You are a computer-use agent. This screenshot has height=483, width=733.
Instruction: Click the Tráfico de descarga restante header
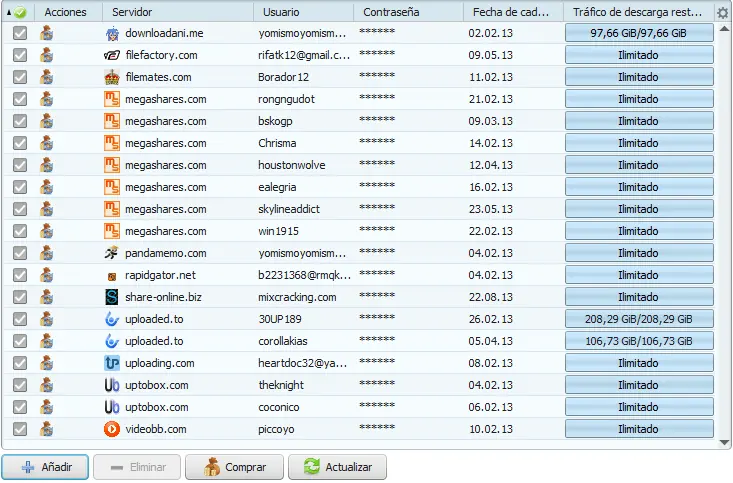pos(639,12)
